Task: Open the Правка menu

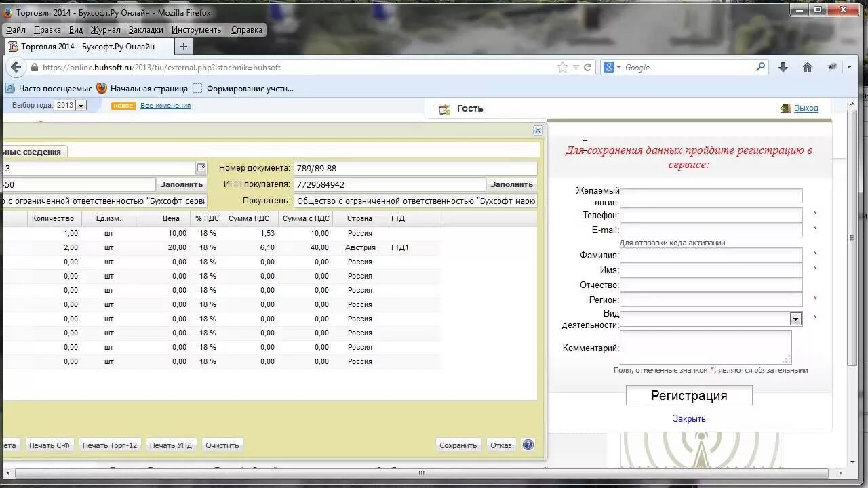Action: pos(47,30)
